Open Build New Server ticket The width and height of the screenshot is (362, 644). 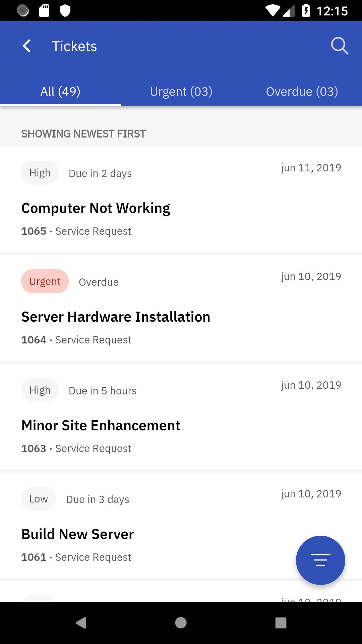(x=181, y=525)
